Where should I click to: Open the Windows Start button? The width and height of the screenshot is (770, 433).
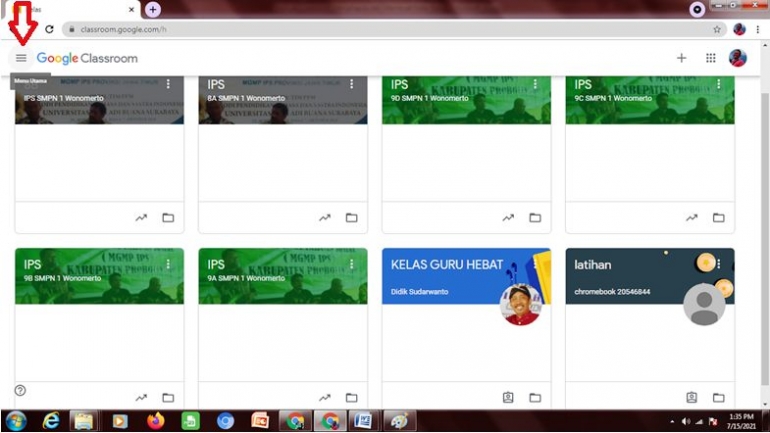tap(15, 421)
